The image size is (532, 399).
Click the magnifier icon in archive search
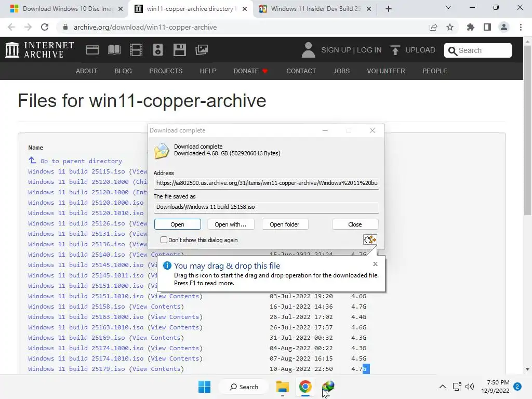point(453,50)
